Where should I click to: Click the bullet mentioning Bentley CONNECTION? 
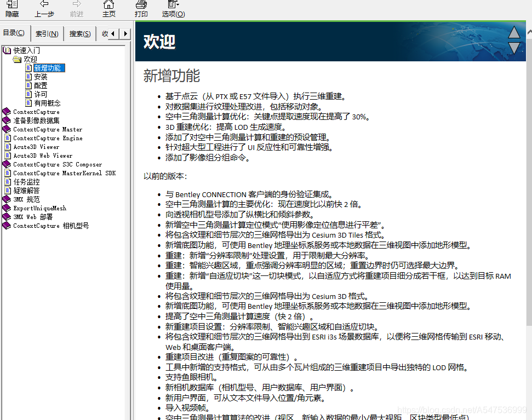(x=250, y=194)
